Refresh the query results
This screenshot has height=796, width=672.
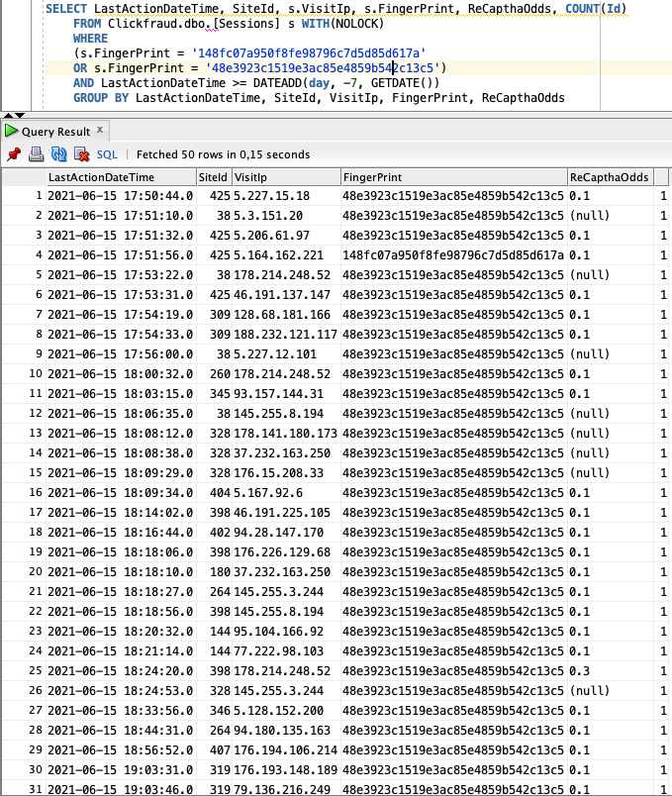click(58, 154)
